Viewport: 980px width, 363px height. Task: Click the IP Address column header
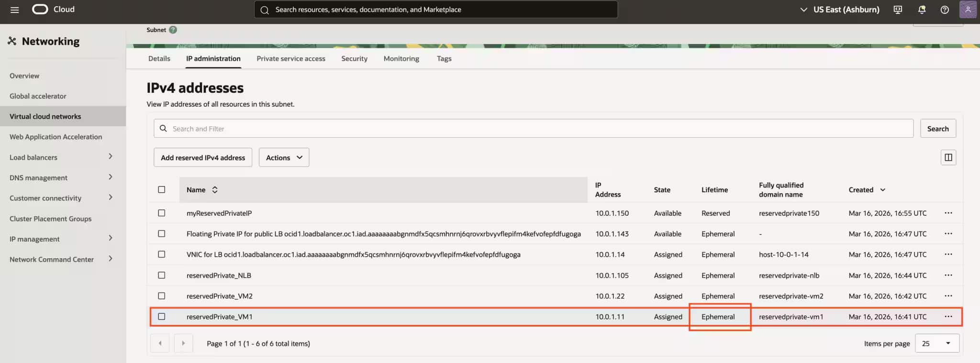(x=608, y=190)
